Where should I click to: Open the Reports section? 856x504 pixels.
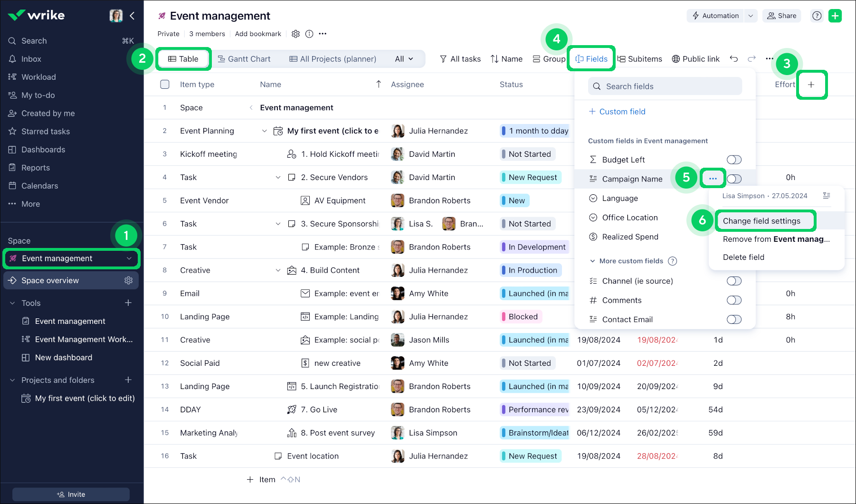(x=35, y=168)
